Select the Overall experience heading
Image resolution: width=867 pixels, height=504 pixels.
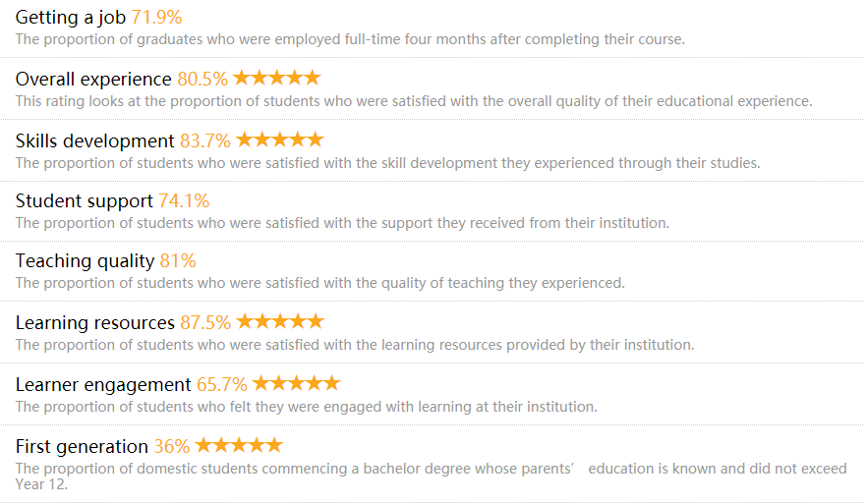93,80
